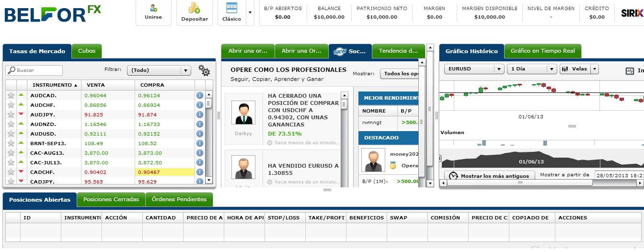
Task: Open the 1 Día timeframe dropdown
Action: (x=532, y=69)
